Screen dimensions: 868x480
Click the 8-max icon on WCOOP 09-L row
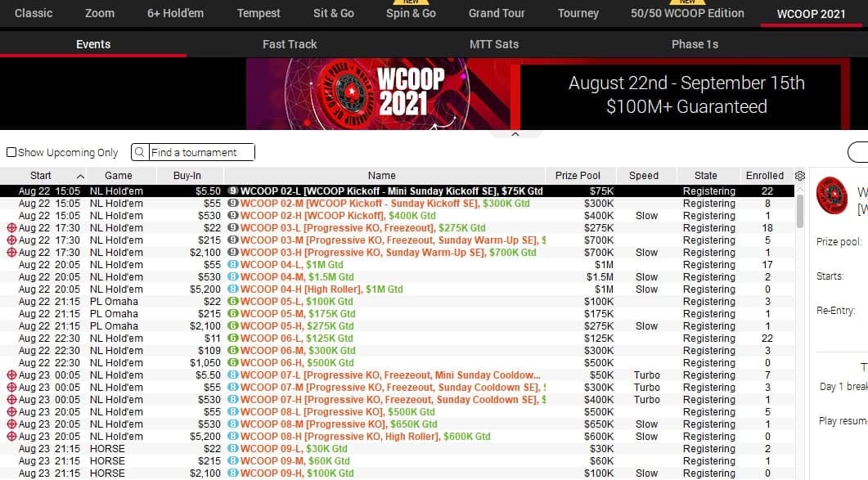233,448
